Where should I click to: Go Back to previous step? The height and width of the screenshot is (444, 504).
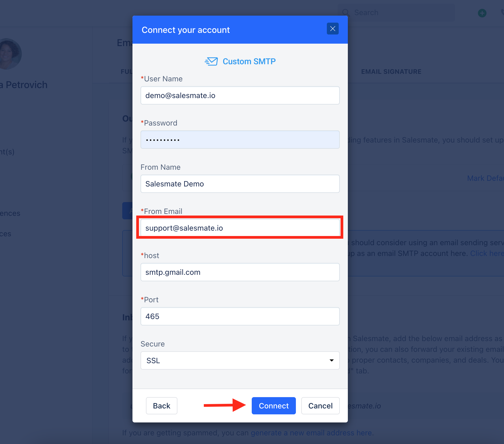coord(162,406)
